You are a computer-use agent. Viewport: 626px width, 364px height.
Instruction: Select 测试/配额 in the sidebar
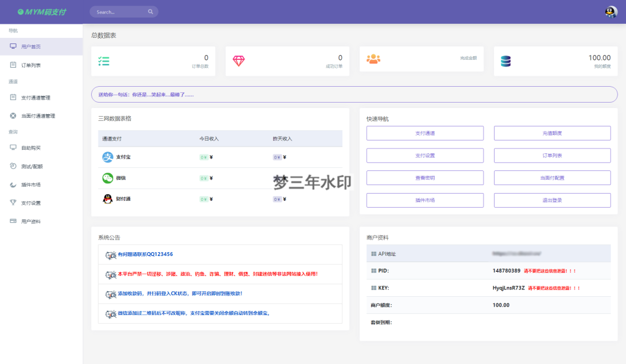point(41,166)
